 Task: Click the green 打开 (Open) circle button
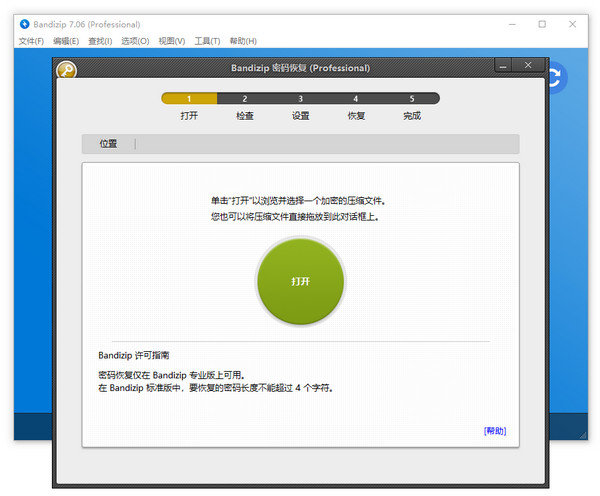pos(300,281)
